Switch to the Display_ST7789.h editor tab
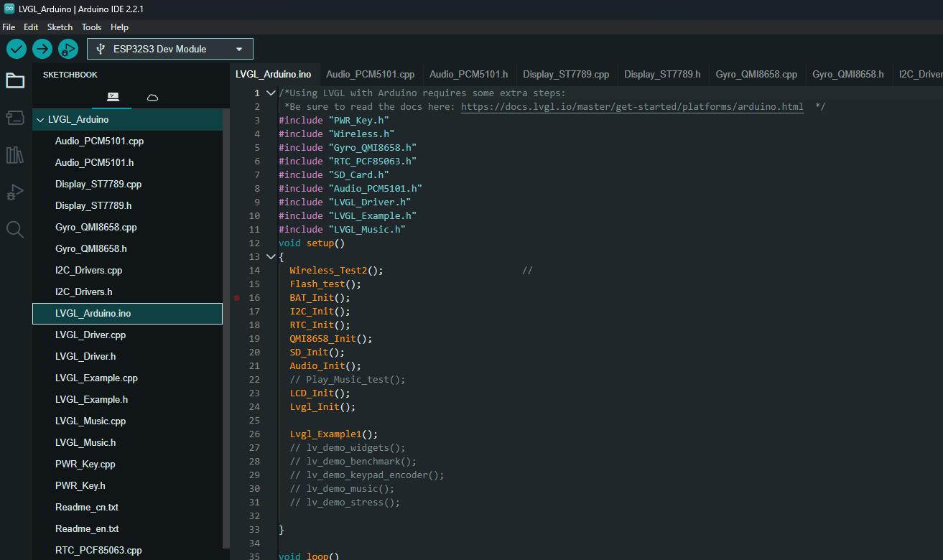The image size is (943, 560). (x=662, y=74)
